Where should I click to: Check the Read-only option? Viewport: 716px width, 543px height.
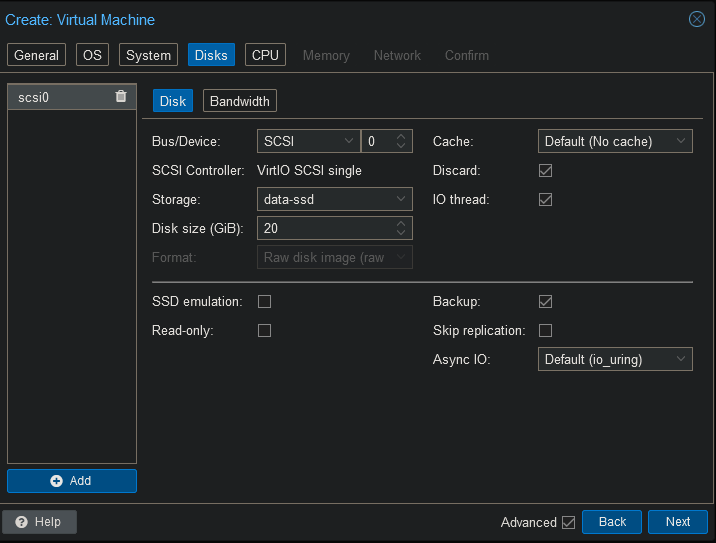pos(265,330)
